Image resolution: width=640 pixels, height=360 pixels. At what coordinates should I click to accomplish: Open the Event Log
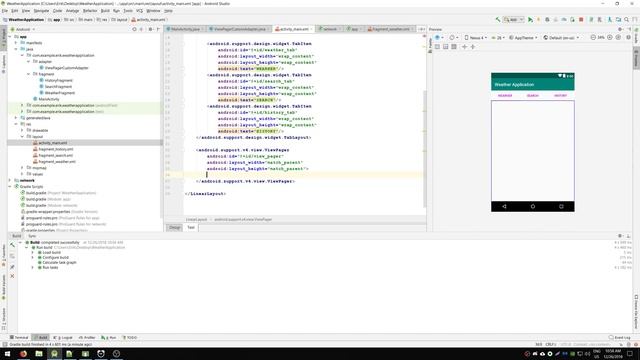point(620,338)
